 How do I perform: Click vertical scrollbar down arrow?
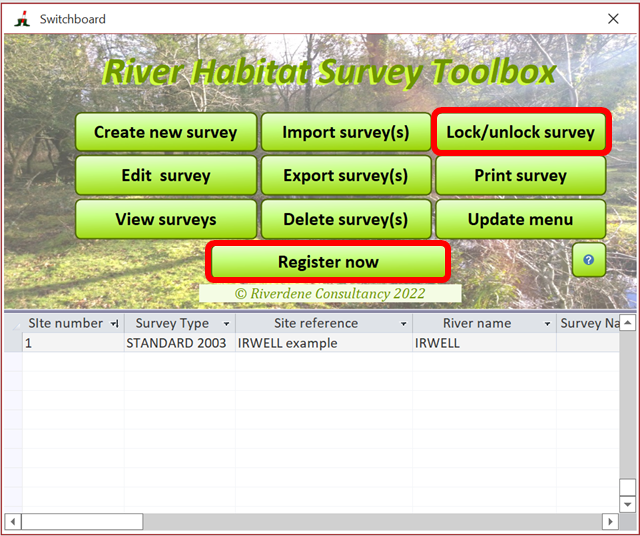[628, 504]
